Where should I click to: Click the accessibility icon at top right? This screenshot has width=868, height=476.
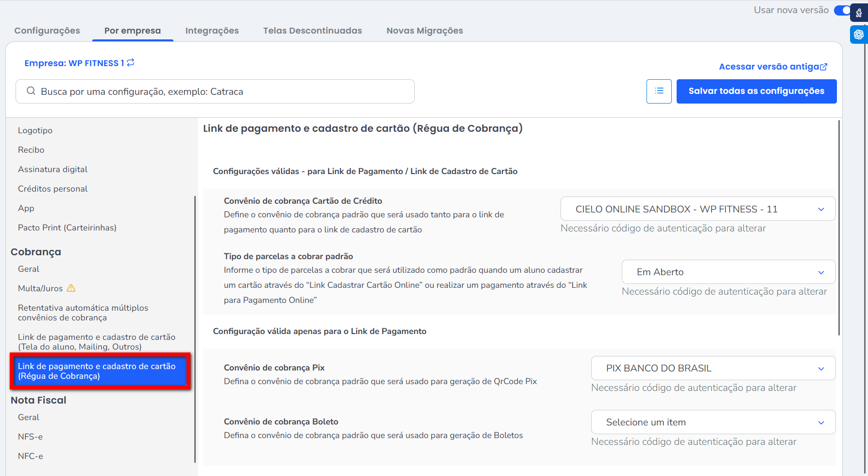click(859, 13)
